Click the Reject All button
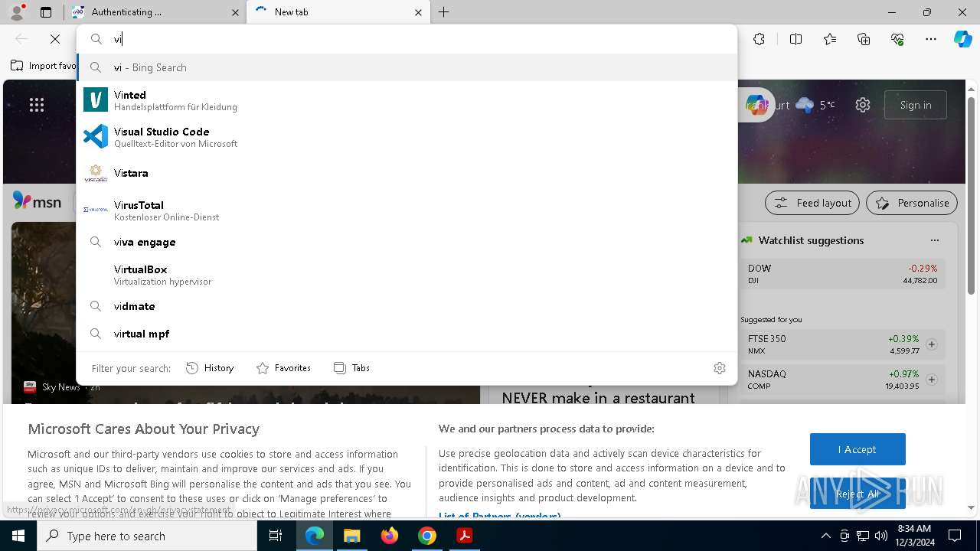The height and width of the screenshot is (551, 980). pyautogui.click(x=857, y=494)
